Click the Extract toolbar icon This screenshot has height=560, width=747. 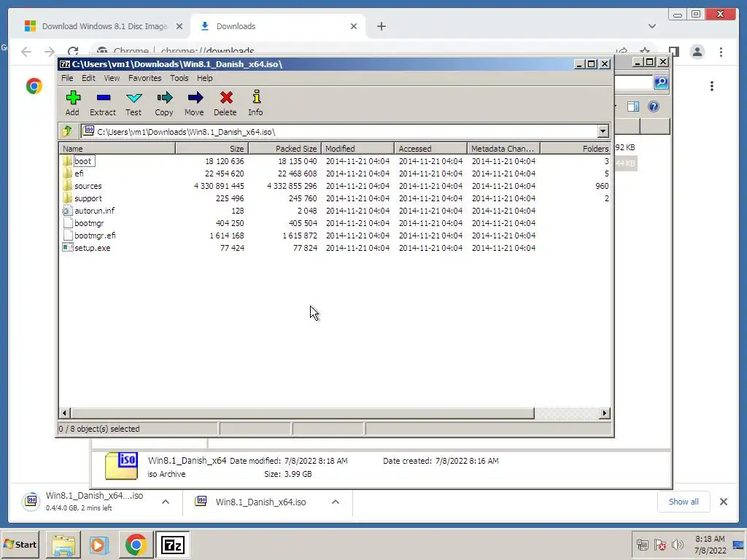tap(103, 103)
